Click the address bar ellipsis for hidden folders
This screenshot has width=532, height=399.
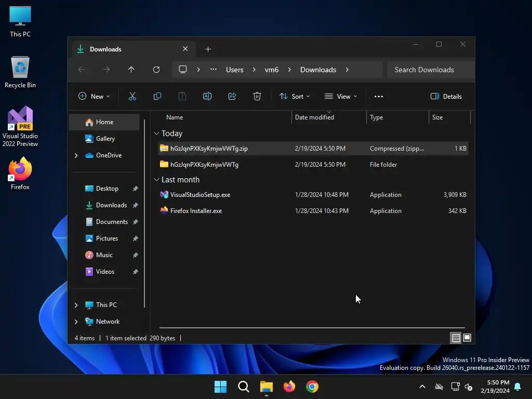[x=213, y=69]
